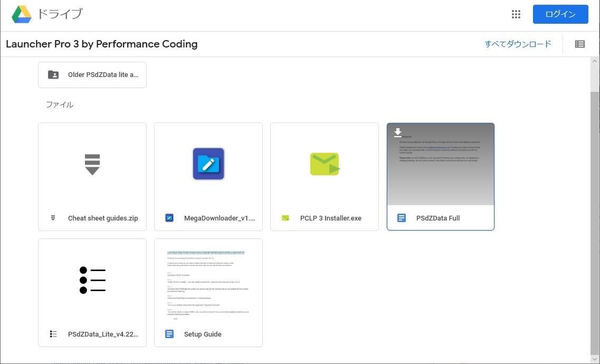Click the Docs icon beside Setup Guide
This screenshot has width=600, height=364.
click(169, 334)
